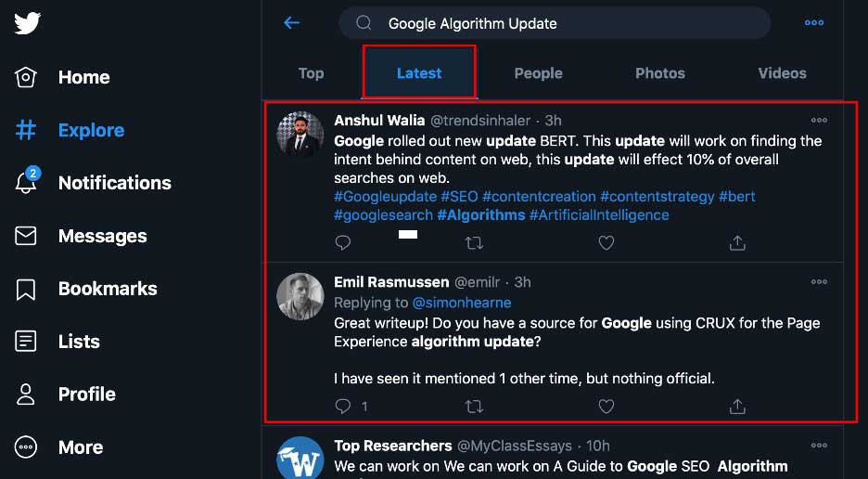The height and width of the screenshot is (479, 868).
Task: Open more options on Top Researchers' tweet
Action: point(819,446)
